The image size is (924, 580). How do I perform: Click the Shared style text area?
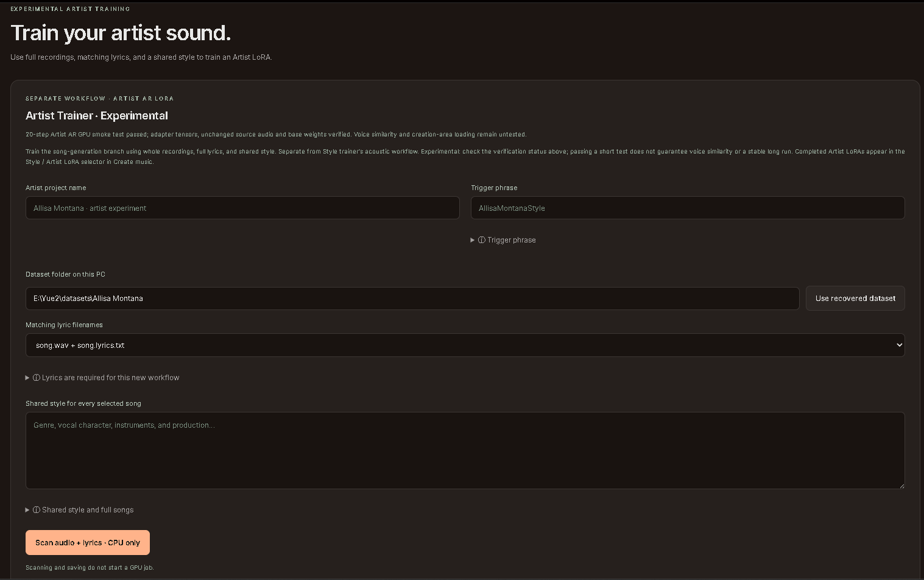(465, 450)
